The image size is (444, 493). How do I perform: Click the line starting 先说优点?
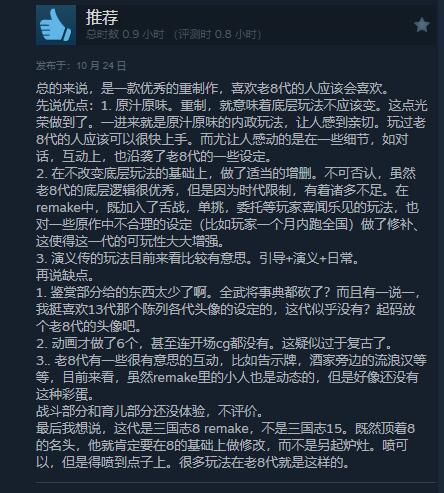click(232, 105)
